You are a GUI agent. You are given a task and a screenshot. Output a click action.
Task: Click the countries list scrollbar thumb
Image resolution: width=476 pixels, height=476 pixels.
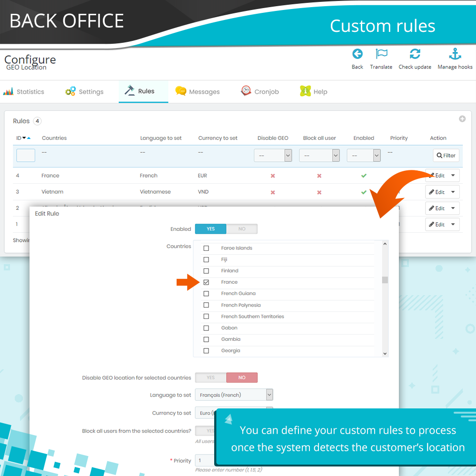point(385,280)
